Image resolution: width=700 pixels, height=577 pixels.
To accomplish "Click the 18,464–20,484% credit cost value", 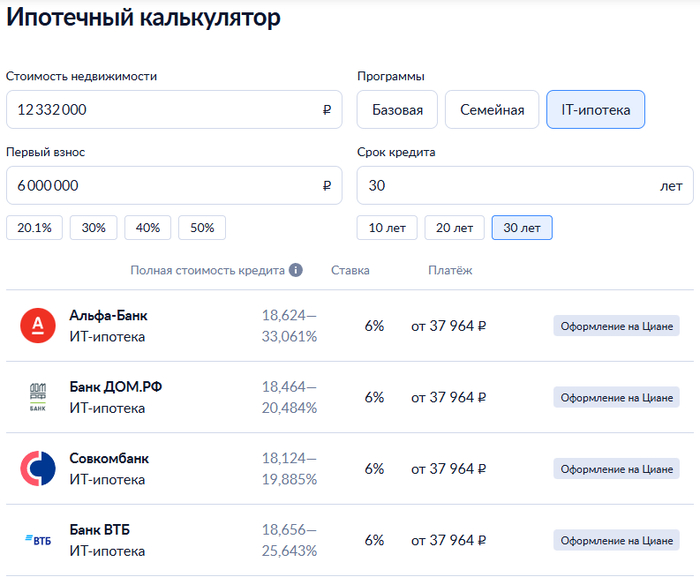I will pos(289,397).
